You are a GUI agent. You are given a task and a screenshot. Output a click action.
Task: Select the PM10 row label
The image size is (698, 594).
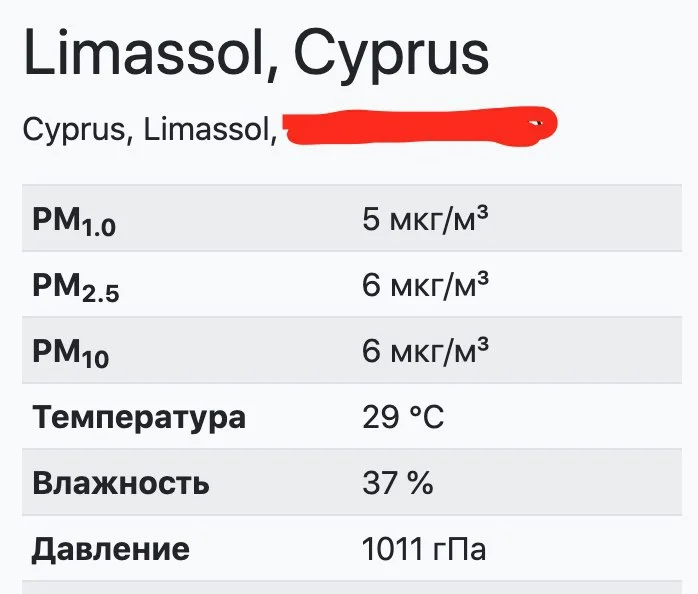(70, 351)
